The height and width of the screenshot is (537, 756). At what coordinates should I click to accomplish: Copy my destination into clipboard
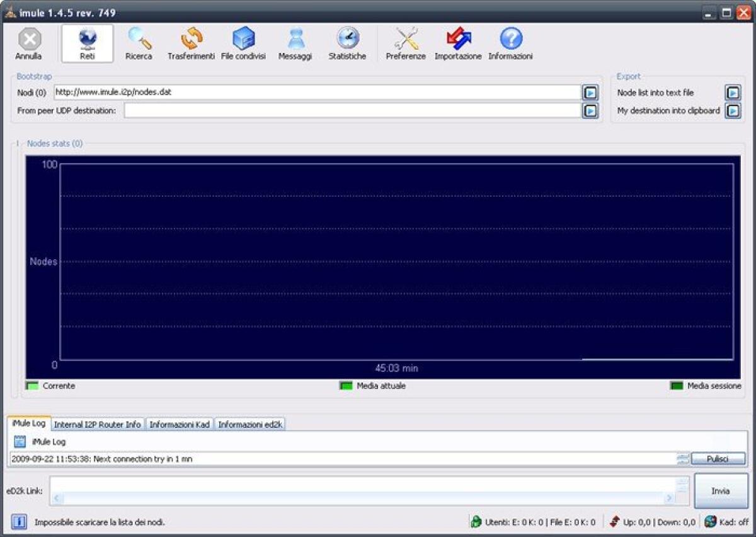click(x=733, y=111)
